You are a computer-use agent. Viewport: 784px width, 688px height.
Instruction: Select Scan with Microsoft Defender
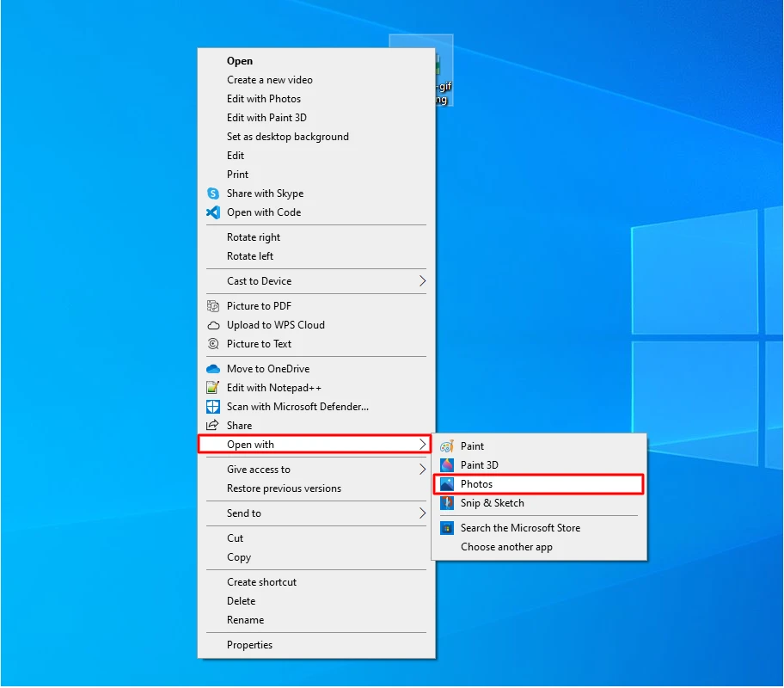(316, 407)
